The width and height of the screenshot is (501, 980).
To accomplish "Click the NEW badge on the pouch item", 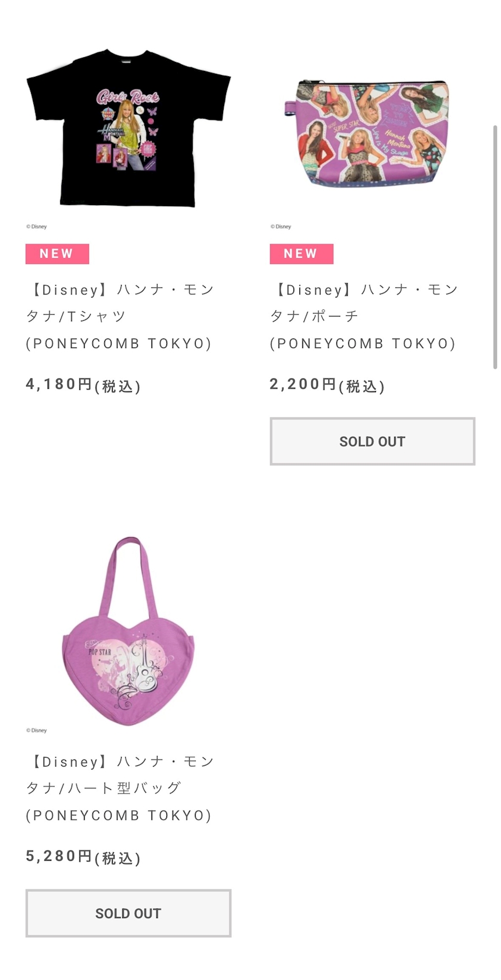I will tap(301, 254).
